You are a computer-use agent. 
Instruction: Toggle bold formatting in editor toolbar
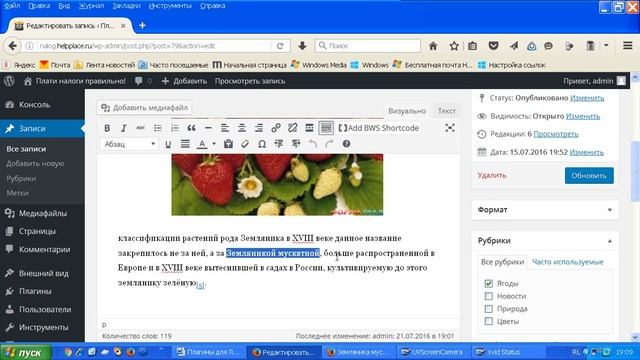[x=107, y=128]
